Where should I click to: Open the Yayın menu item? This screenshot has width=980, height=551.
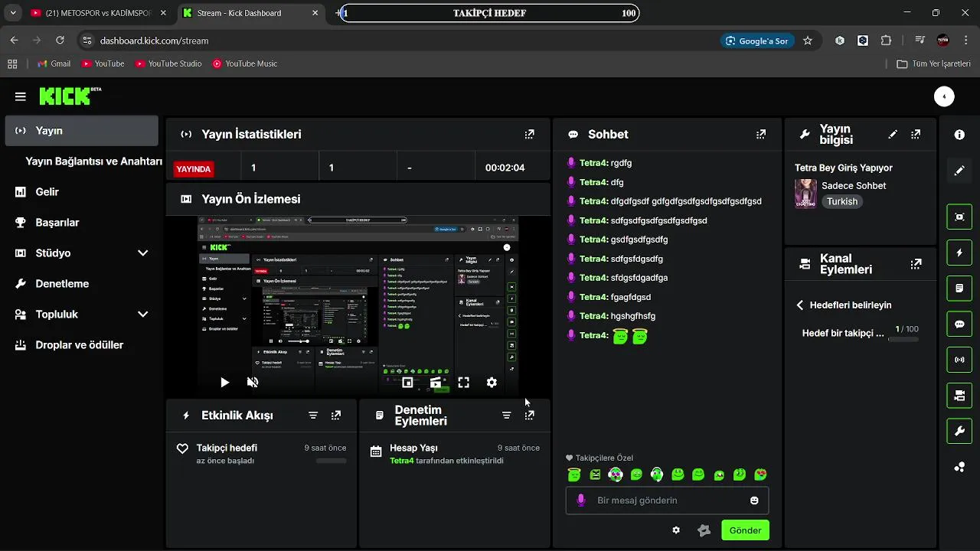tap(81, 131)
